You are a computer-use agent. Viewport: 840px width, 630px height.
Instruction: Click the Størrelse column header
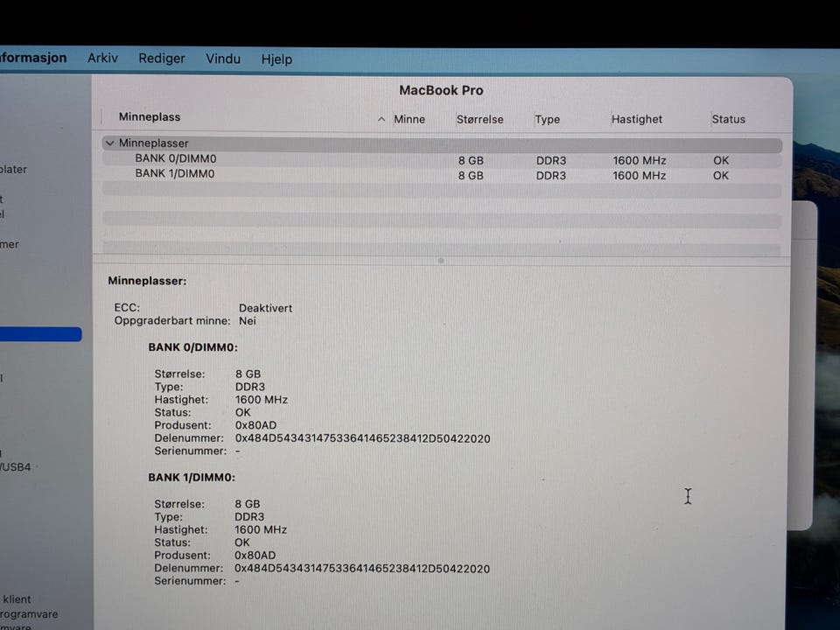[480, 119]
